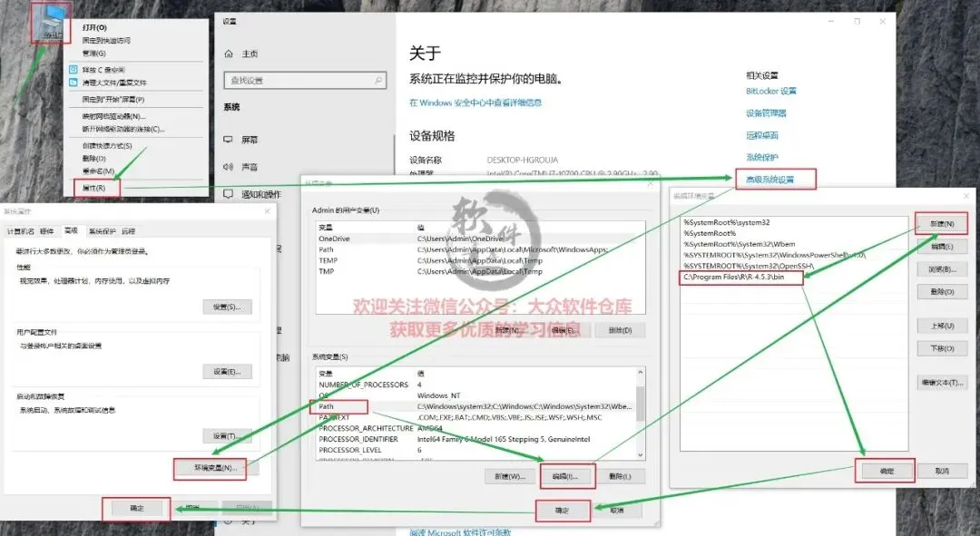980x536 pixels.
Task: Select the TMP user variable row
Action: coord(480,271)
